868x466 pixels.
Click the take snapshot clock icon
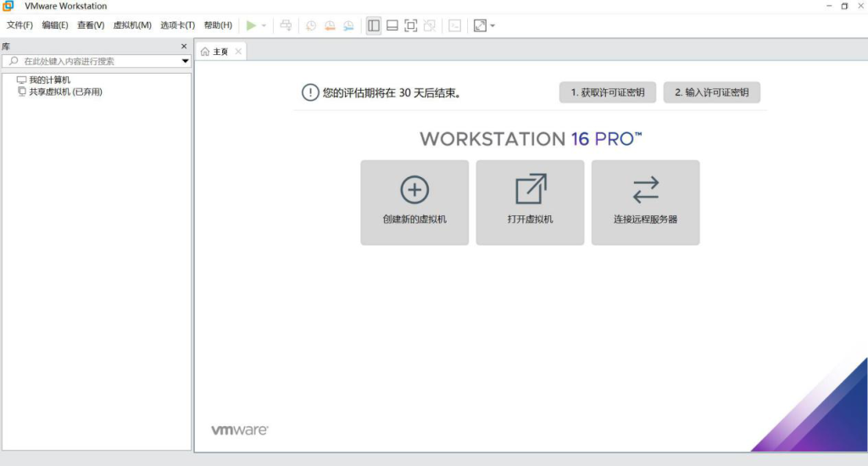[311, 25]
